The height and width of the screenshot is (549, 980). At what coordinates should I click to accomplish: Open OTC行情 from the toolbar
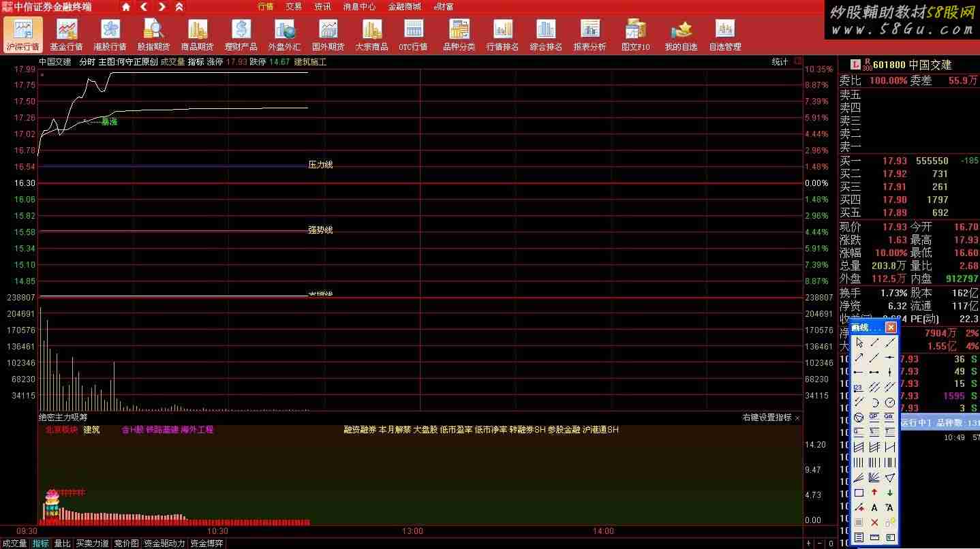(x=414, y=35)
